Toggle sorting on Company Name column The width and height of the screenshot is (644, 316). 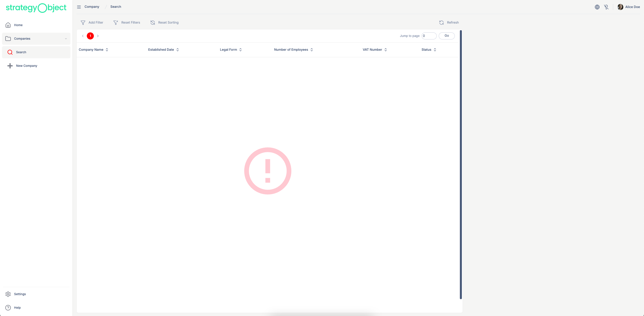coord(107,50)
